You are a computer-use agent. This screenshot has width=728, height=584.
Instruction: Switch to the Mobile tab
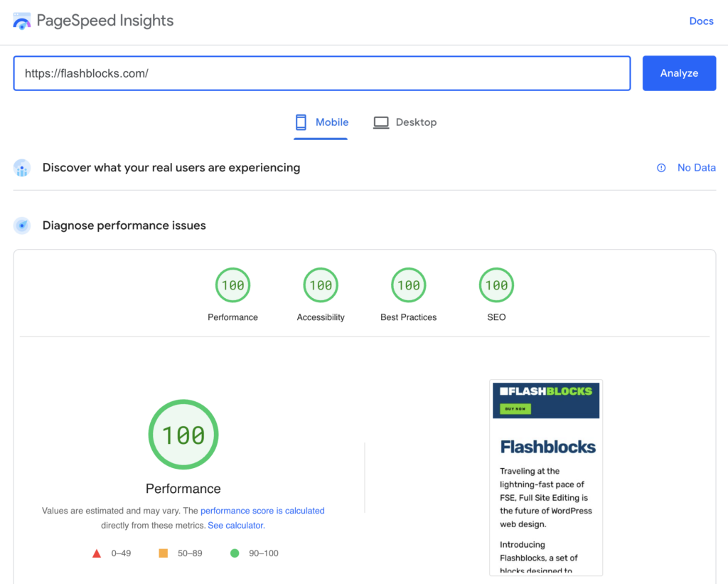pos(321,122)
